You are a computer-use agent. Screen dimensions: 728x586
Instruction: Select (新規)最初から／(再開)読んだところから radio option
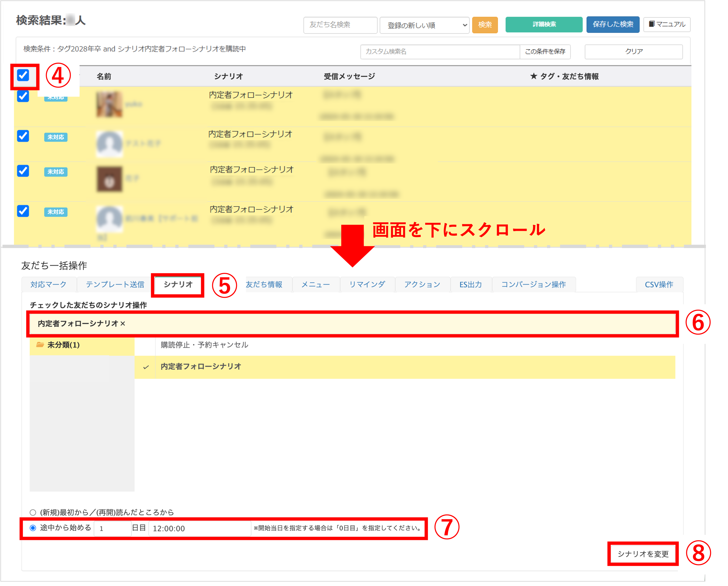(x=33, y=512)
